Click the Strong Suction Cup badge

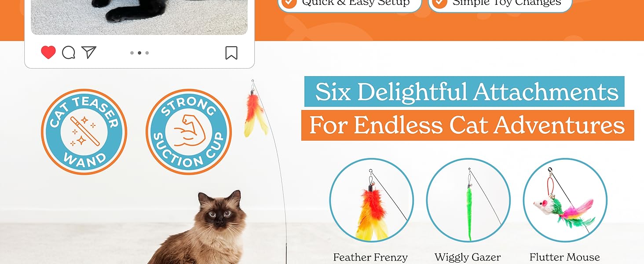(x=189, y=132)
